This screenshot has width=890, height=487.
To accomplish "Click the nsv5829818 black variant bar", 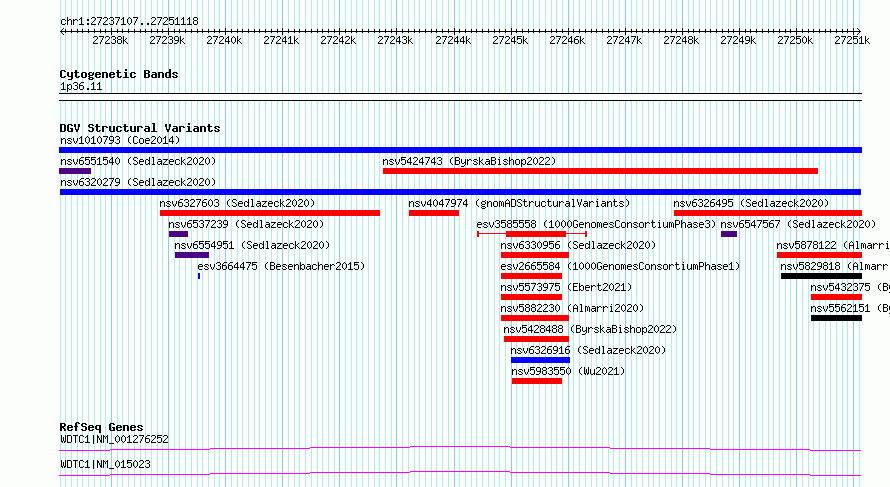I will click(x=821, y=276).
